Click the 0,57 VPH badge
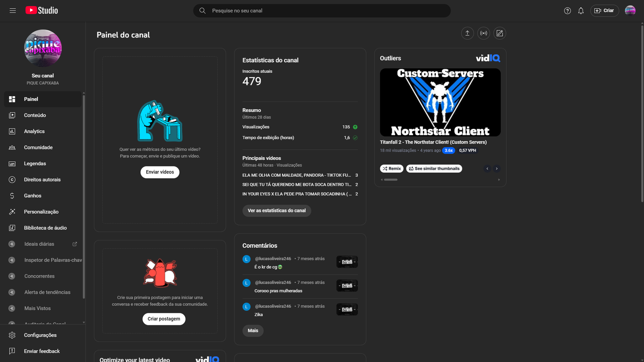The image size is (644, 362). pyautogui.click(x=468, y=150)
